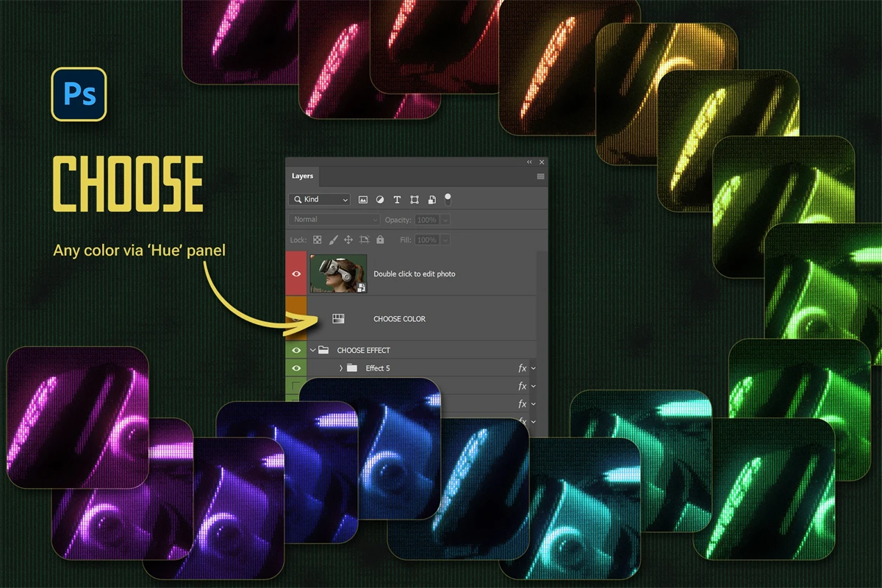Hide the 'Double click to edit photo' layer

click(296, 273)
